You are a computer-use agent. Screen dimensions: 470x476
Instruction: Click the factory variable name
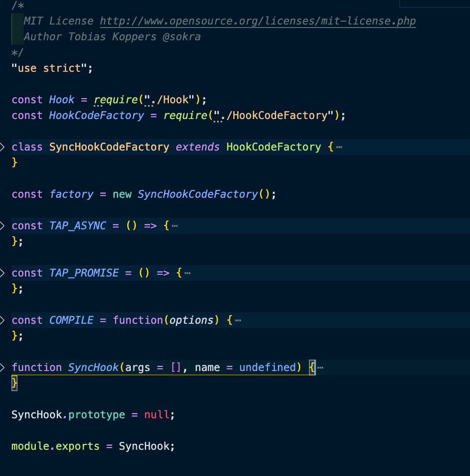(71, 194)
